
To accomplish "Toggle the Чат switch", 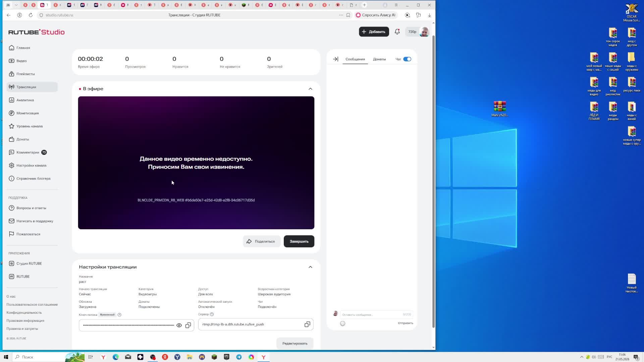I will point(407,59).
